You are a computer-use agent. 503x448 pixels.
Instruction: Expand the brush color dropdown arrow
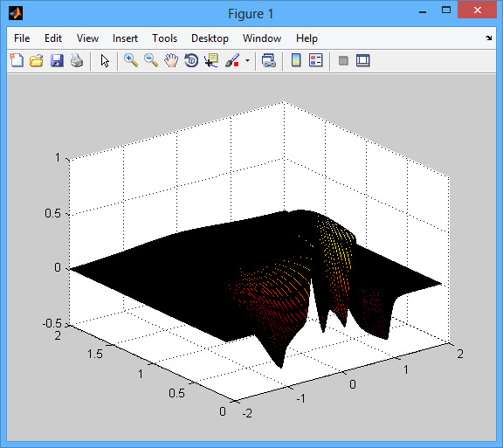(247, 60)
